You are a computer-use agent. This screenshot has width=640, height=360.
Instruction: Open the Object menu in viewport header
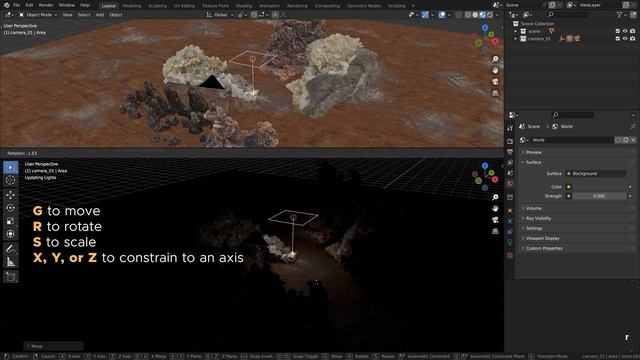pyautogui.click(x=116, y=15)
